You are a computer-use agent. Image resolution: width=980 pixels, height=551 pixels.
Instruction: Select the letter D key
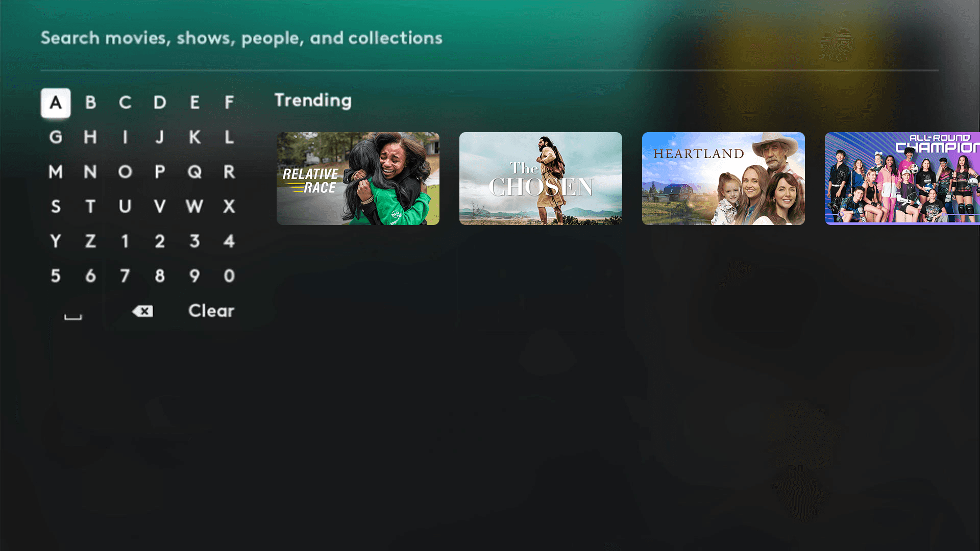pyautogui.click(x=160, y=103)
